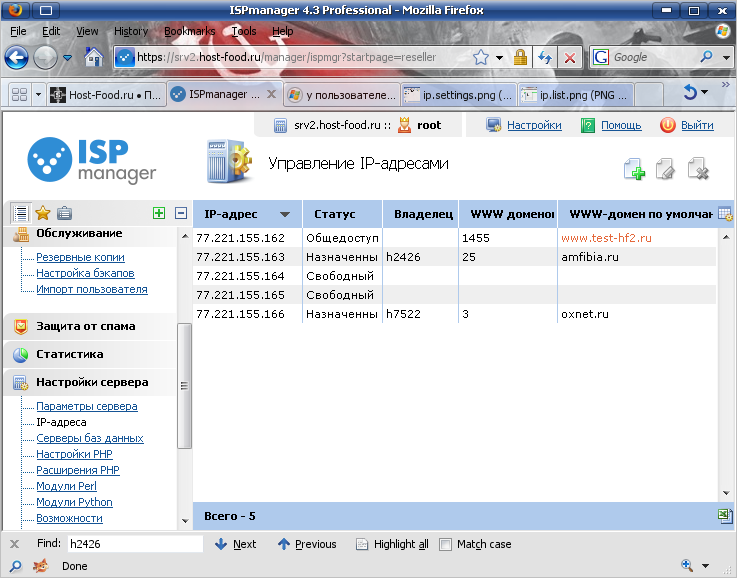
Task: Switch to the ip.settings.png tab
Action: pos(457,94)
